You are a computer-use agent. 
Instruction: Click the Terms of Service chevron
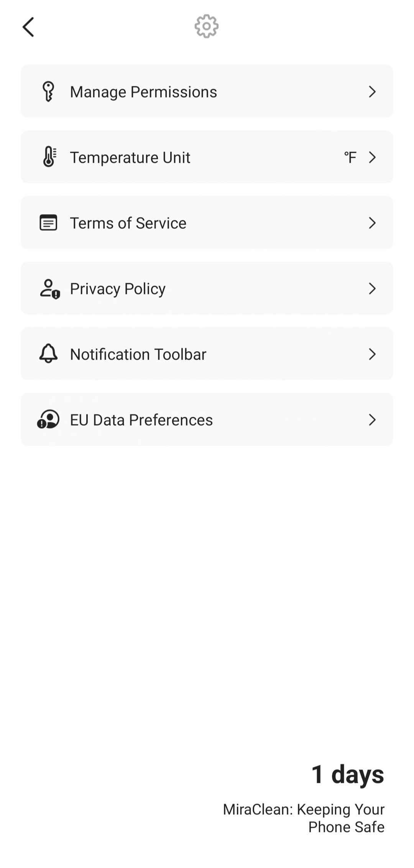click(372, 223)
